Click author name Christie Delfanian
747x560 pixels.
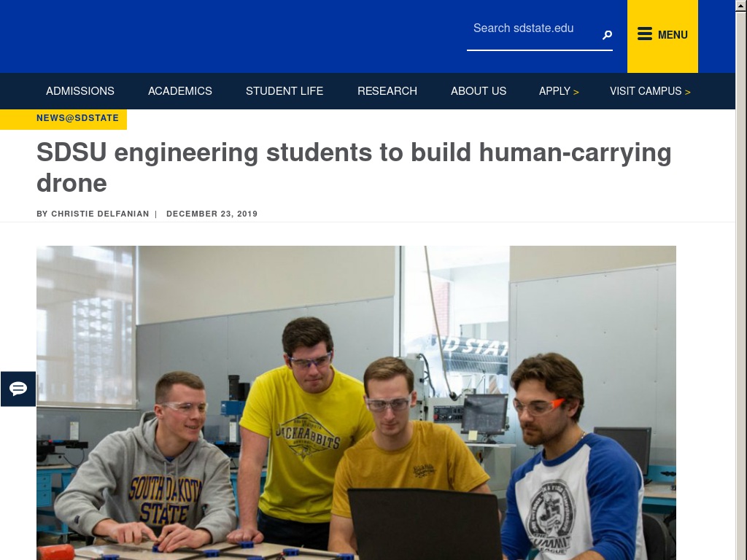click(x=100, y=214)
